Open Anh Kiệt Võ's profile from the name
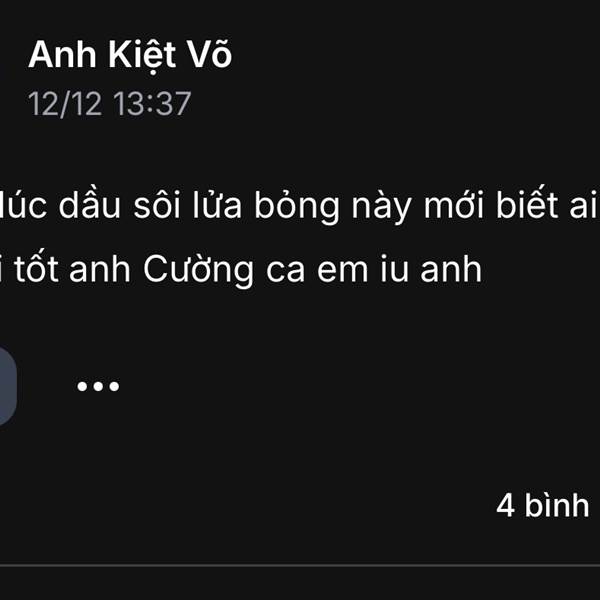This screenshot has width=600, height=600. coord(130,55)
